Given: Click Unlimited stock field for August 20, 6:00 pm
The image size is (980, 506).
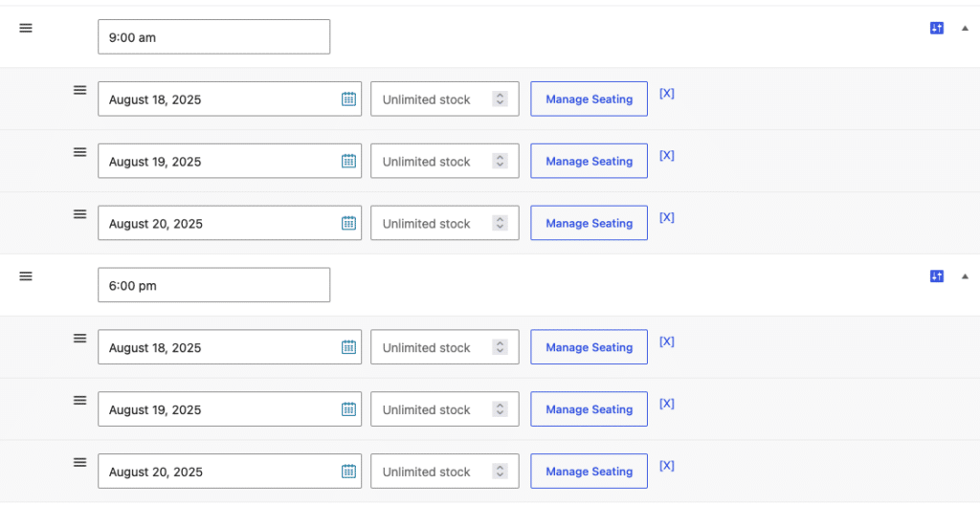Looking at the screenshot, I should click(445, 471).
